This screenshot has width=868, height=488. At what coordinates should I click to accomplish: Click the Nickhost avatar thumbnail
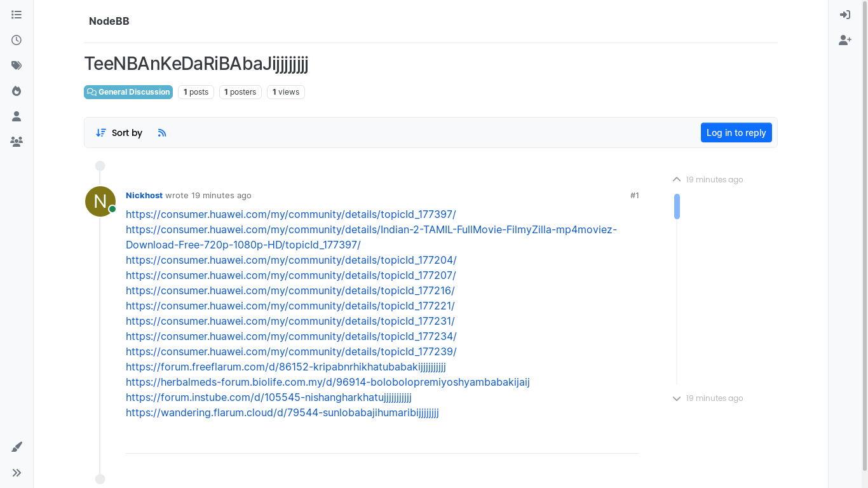(x=100, y=201)
